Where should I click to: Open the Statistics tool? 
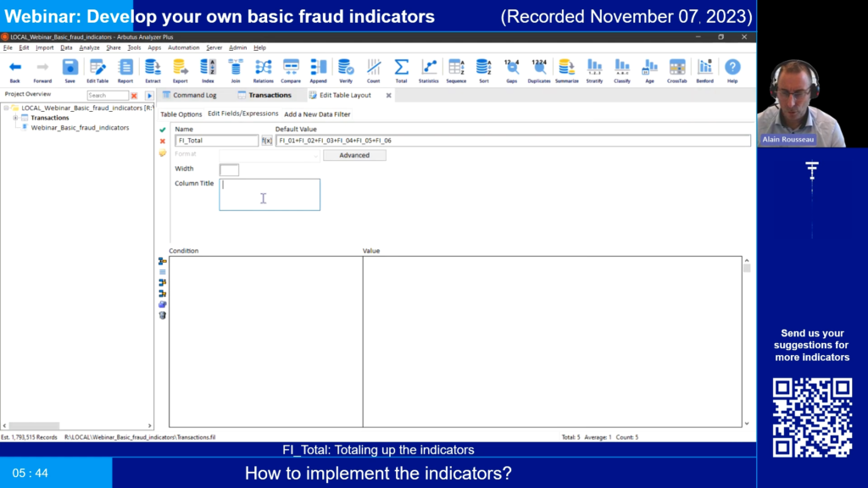coord(428,71)
